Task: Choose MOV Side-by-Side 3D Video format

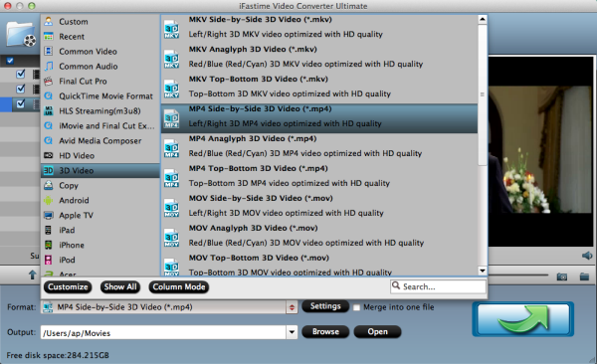Action: pyautogui.click(x=319, y=206)
